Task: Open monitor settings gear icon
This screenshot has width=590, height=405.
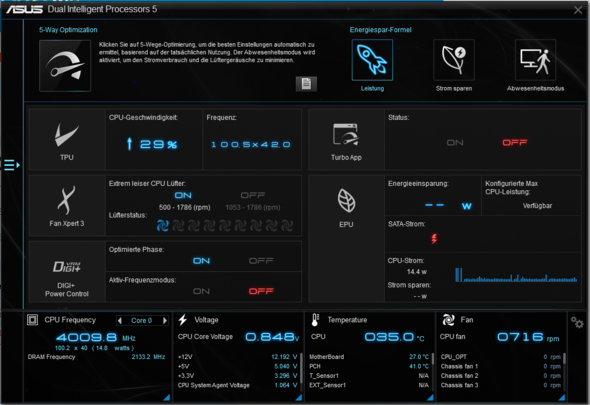Action: (x=577, y=322)
